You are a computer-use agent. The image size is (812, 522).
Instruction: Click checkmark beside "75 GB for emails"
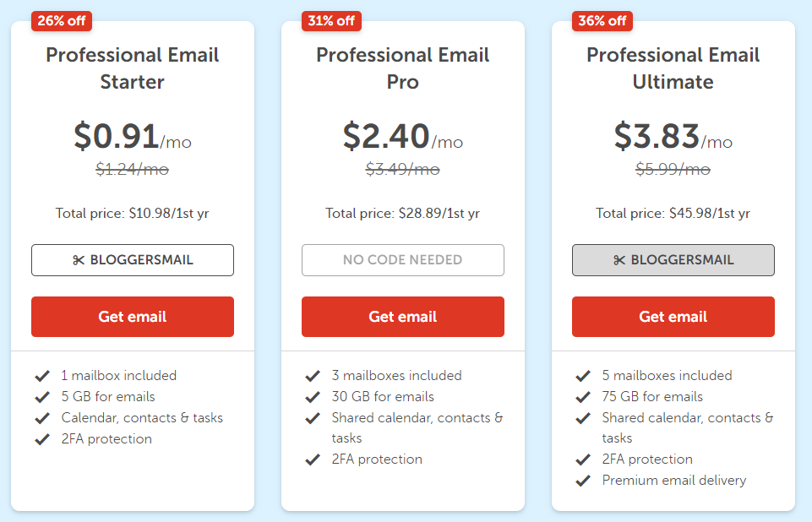(583, 396)
